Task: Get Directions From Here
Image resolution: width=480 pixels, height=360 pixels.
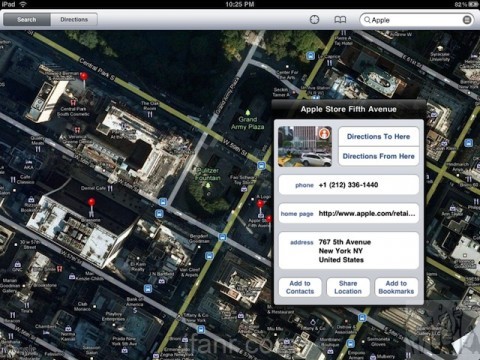Action: 379,156
